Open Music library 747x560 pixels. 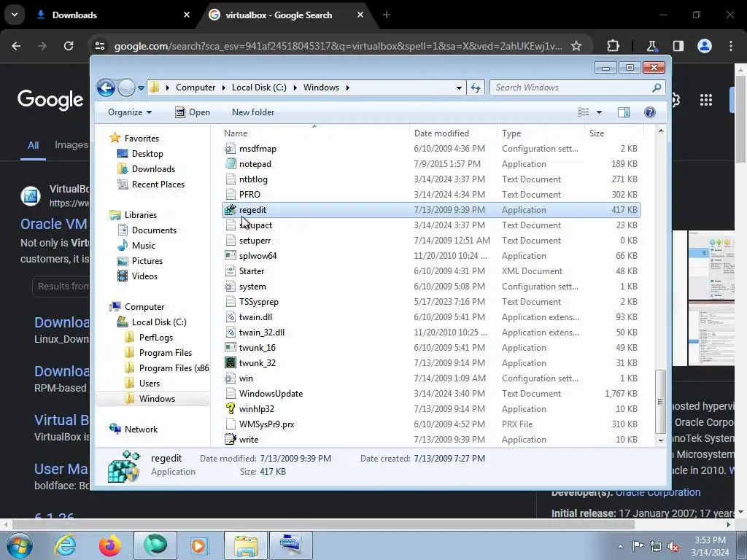(136, 246)
